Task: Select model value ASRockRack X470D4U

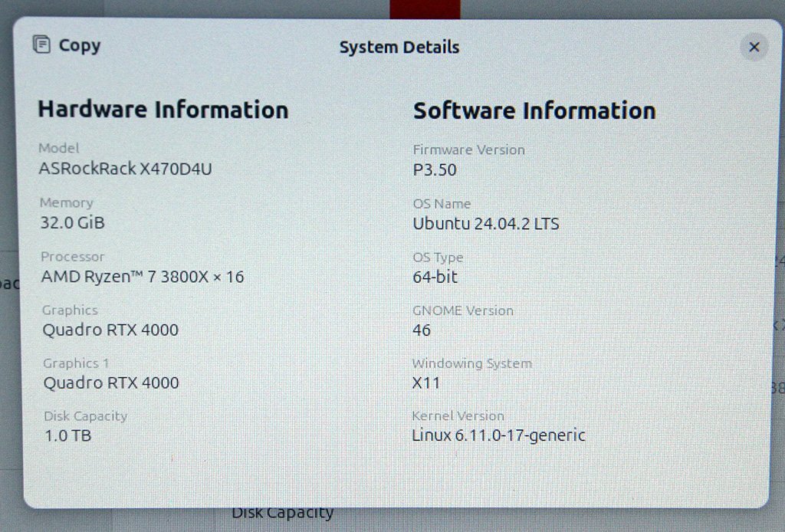Action: (x=125, y=169)
